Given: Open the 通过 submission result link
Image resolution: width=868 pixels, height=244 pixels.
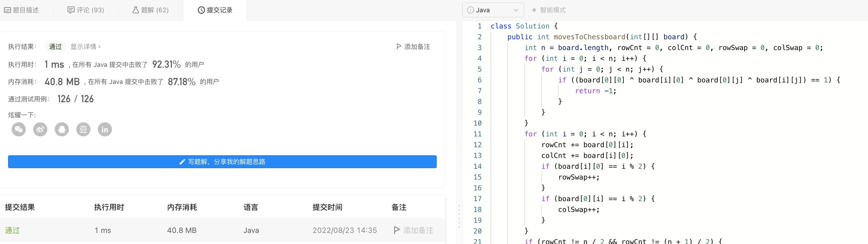Looking at the screenshot, I should coord(13,230).
